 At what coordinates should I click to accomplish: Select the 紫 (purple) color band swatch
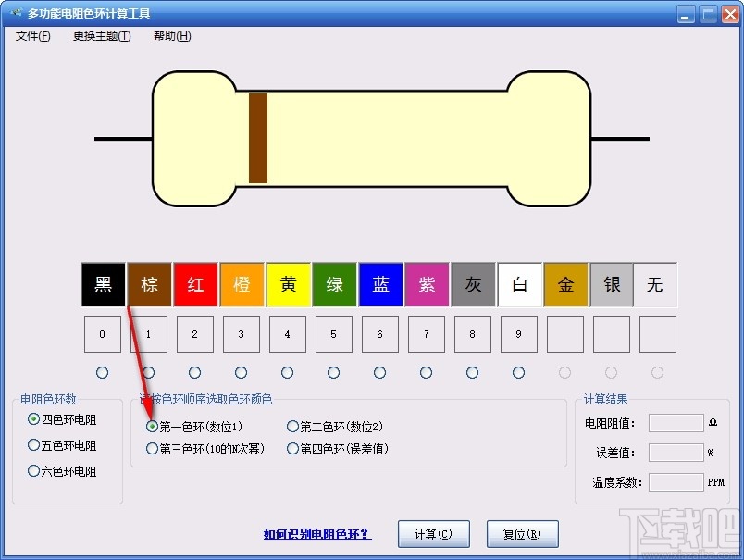click(427, 284)
